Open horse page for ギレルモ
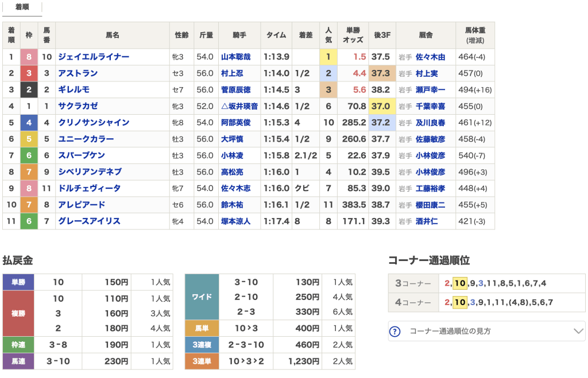The width and height of the screenshot is (588, 378). pyautogui.click(x=74, y=90)
